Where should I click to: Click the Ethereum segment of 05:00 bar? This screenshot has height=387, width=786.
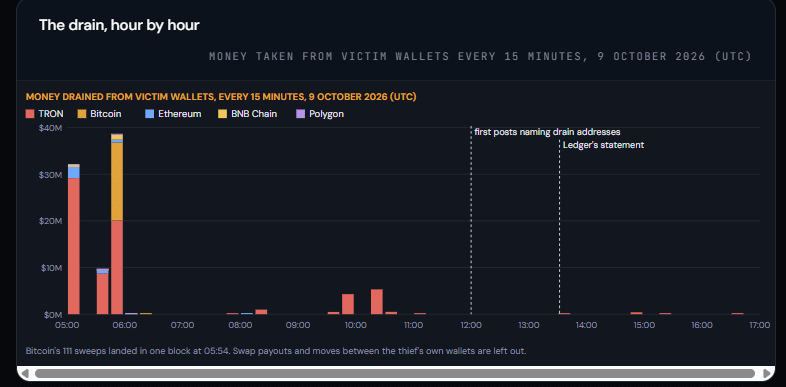pyautogui.click(x=74, y=172)
